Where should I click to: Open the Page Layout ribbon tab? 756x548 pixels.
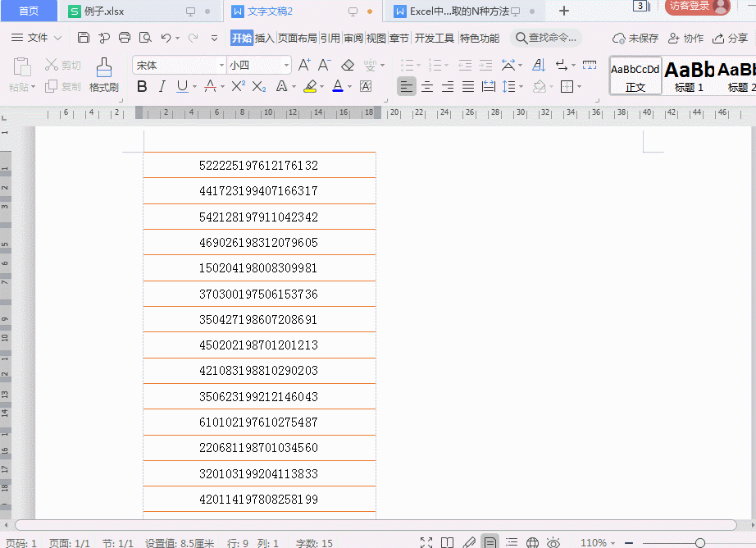[297, 38]
